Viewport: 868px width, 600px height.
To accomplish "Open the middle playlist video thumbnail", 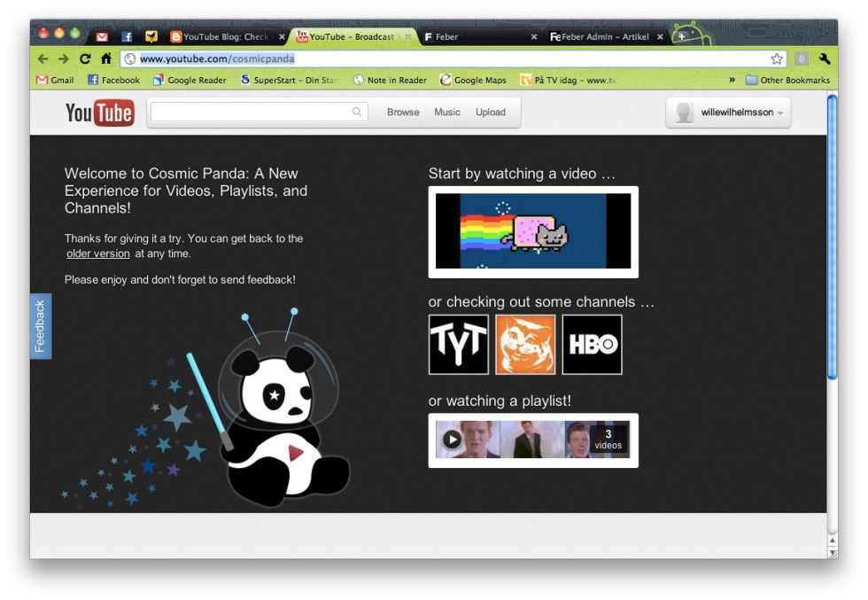I will 532,440.
